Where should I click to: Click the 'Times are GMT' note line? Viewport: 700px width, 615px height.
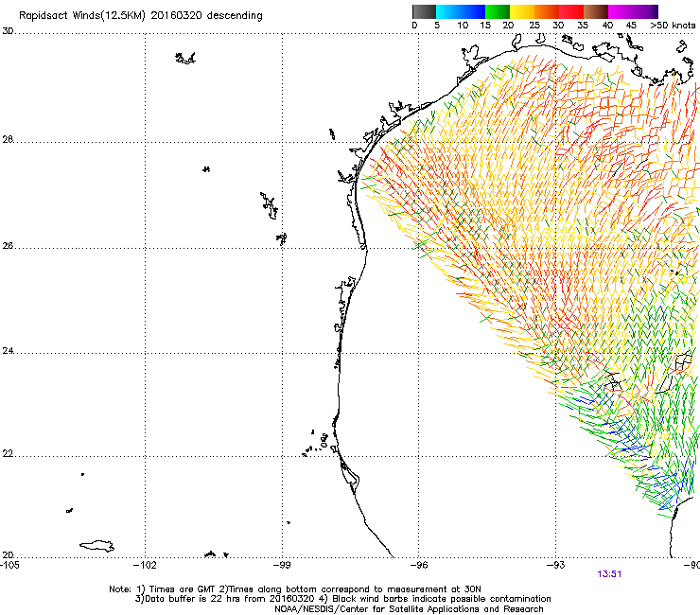[x=295, y=589]
